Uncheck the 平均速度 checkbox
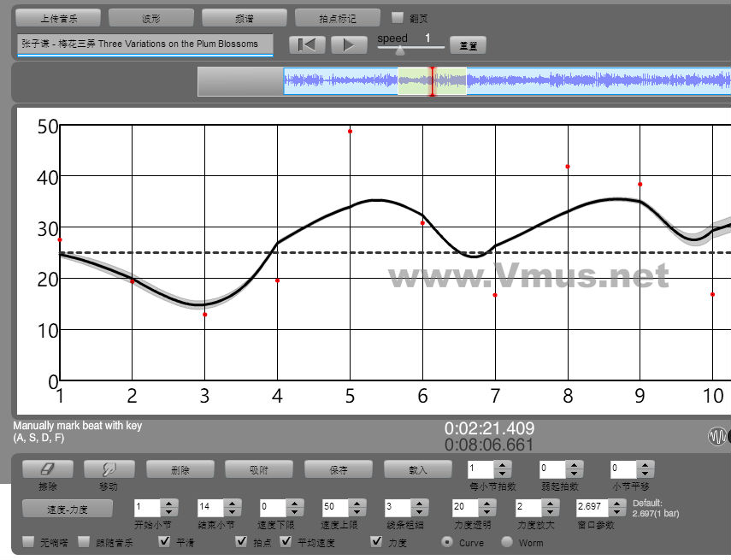 [x=286, y=542]
